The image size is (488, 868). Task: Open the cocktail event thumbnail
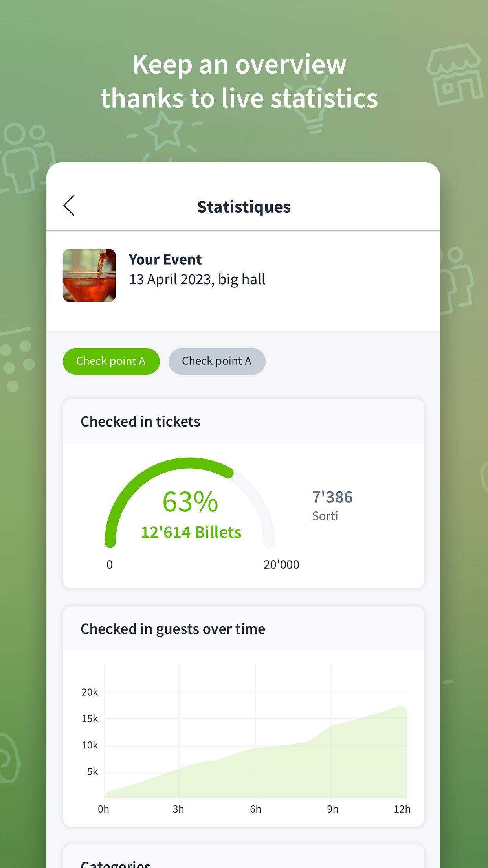(x=89, y=275)
